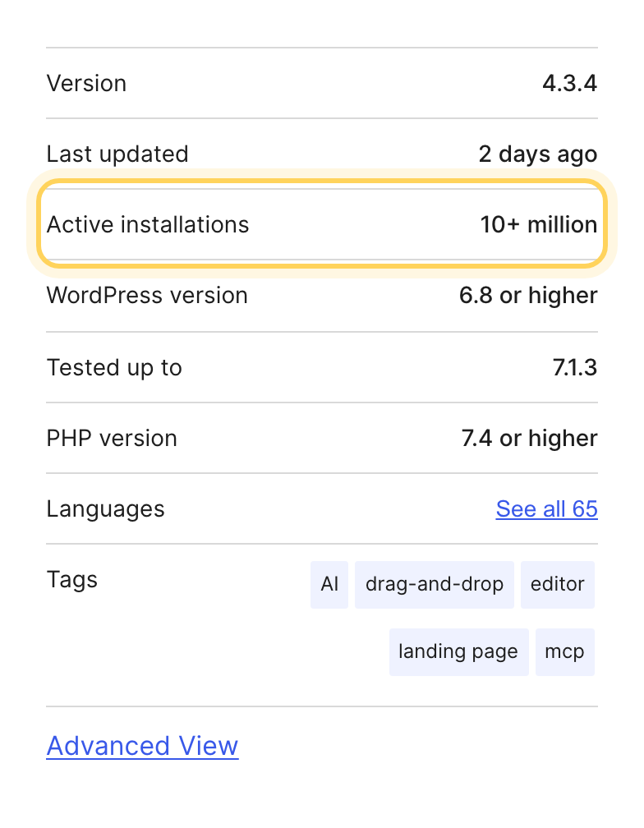Click the '7.4 or higher' PHP value
644x828 pixels.
click(x=530, y=439)
